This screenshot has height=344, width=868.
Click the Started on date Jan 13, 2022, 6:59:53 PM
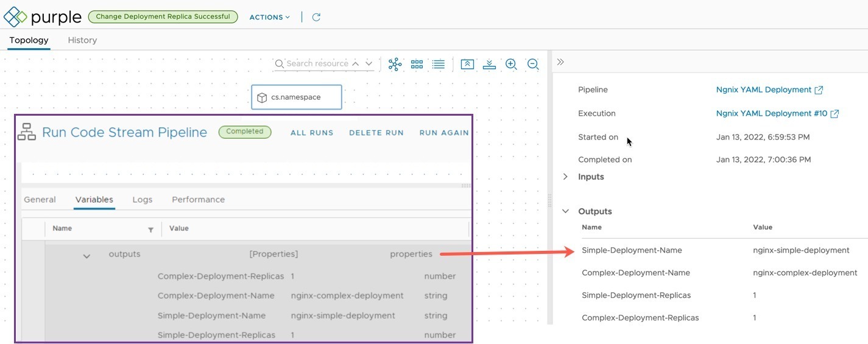pos(763,137)
